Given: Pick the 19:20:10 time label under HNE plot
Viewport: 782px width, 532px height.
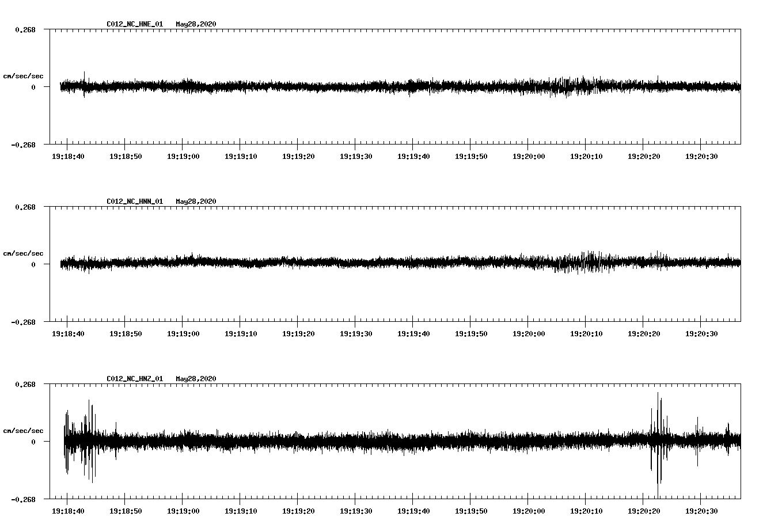Looking at the screenshot, I should coord(586,156).
